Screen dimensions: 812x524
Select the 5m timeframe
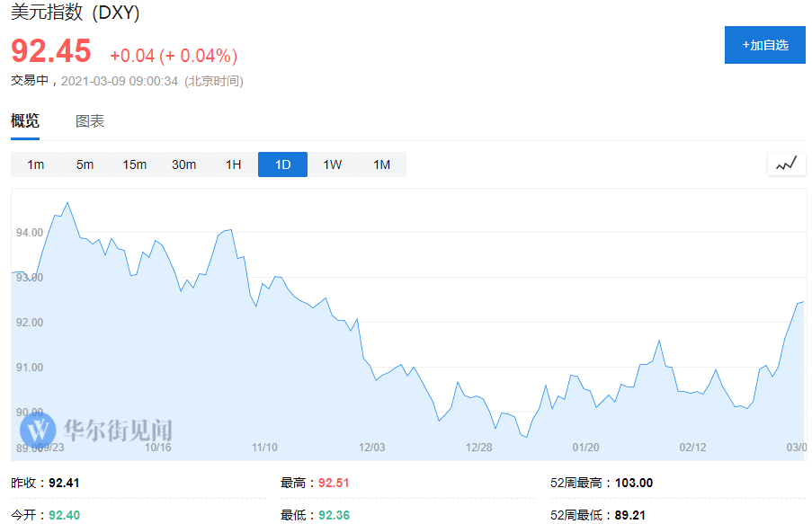(x=85, y=164)
